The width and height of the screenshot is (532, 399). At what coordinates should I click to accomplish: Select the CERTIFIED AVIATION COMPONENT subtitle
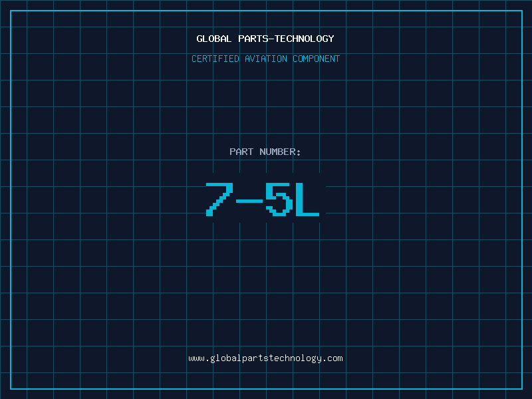(265, 59)
